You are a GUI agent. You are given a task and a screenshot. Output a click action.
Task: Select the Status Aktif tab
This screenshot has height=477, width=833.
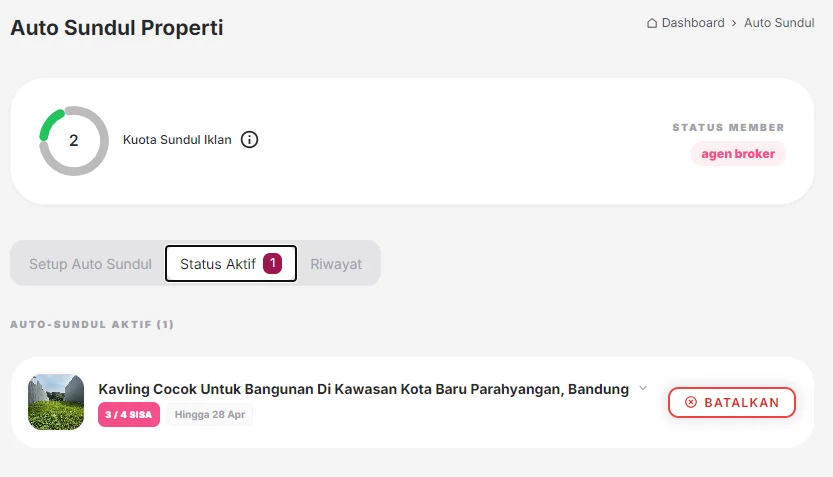point(218,264)
